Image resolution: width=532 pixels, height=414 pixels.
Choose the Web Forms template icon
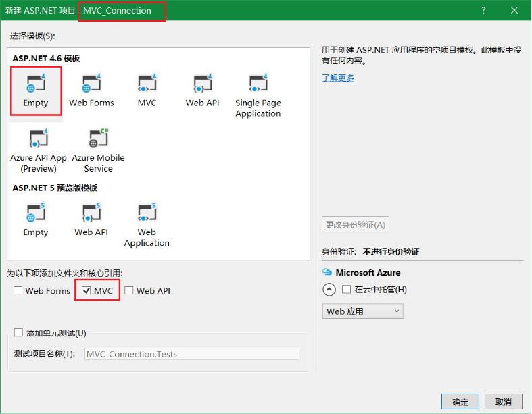pos(91,90)
